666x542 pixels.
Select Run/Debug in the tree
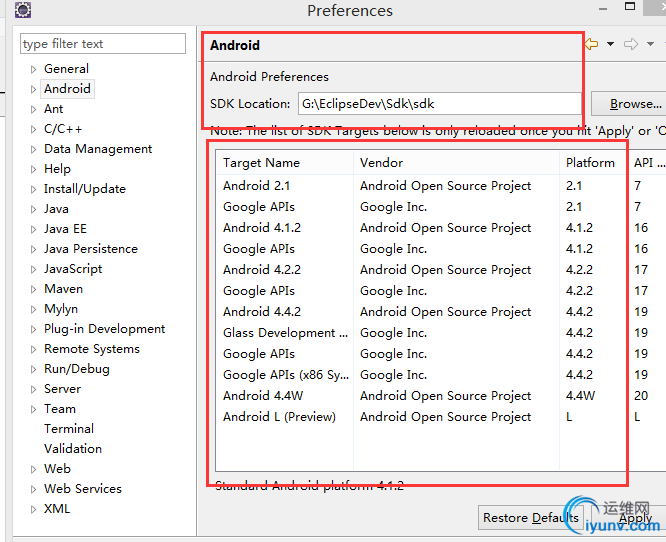click(x=77, y=369)
